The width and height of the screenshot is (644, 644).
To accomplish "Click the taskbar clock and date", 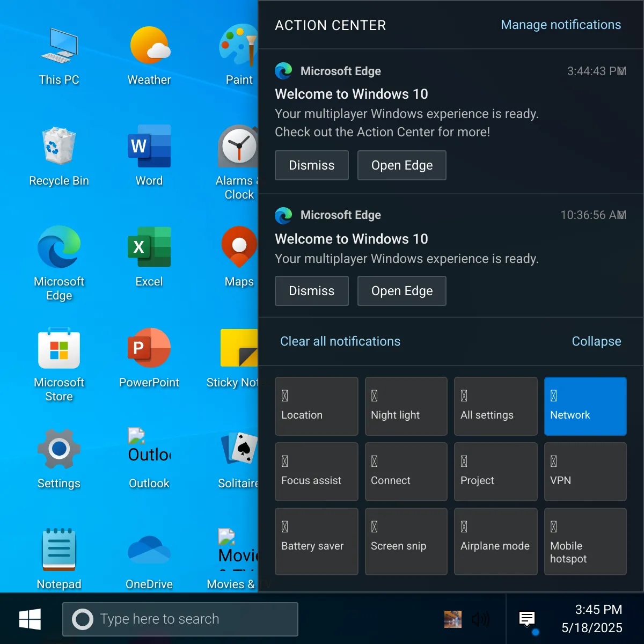I will click(x=592, y=619).
